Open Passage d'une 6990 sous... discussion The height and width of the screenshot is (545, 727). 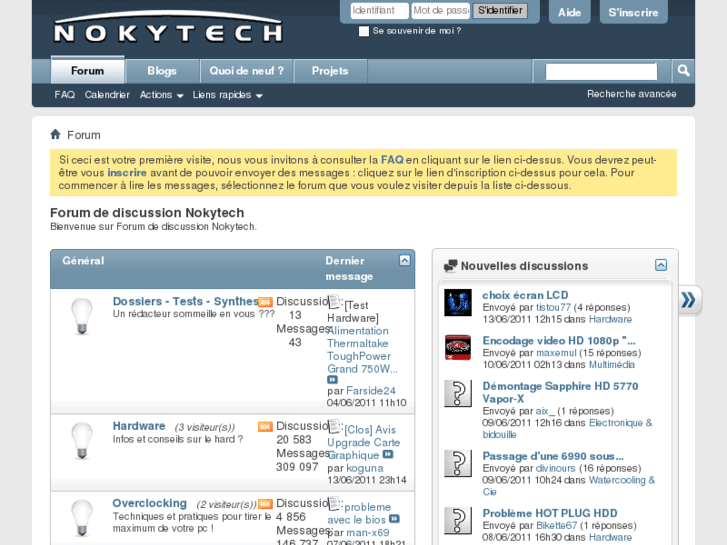coord(553,456)
